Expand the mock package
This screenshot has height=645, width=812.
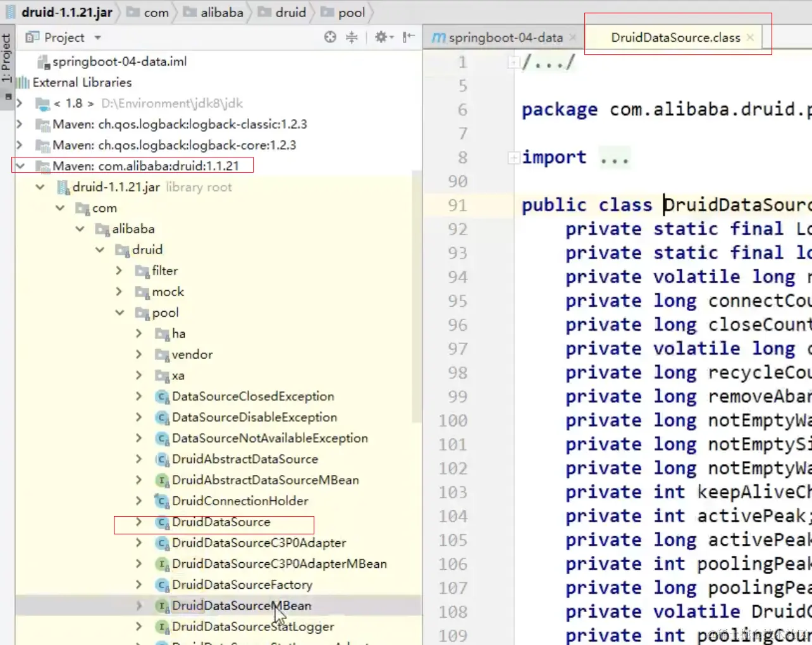click(x=120, y=292)
